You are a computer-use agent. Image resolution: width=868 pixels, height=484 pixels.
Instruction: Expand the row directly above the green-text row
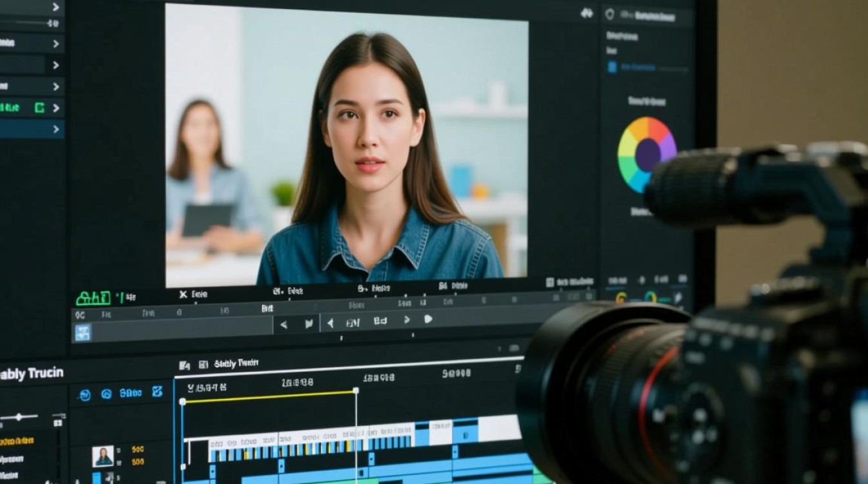pos(56,86)
